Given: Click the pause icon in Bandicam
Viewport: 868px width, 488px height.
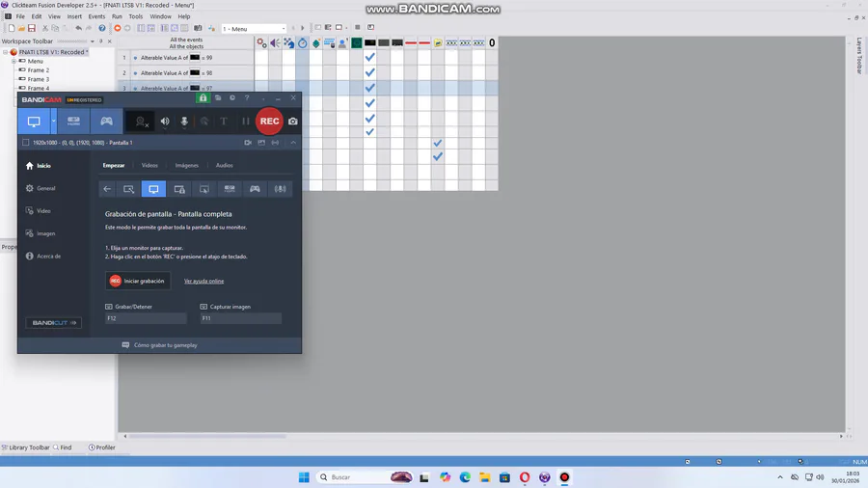Looking at the screenshot, I should 245,122.
